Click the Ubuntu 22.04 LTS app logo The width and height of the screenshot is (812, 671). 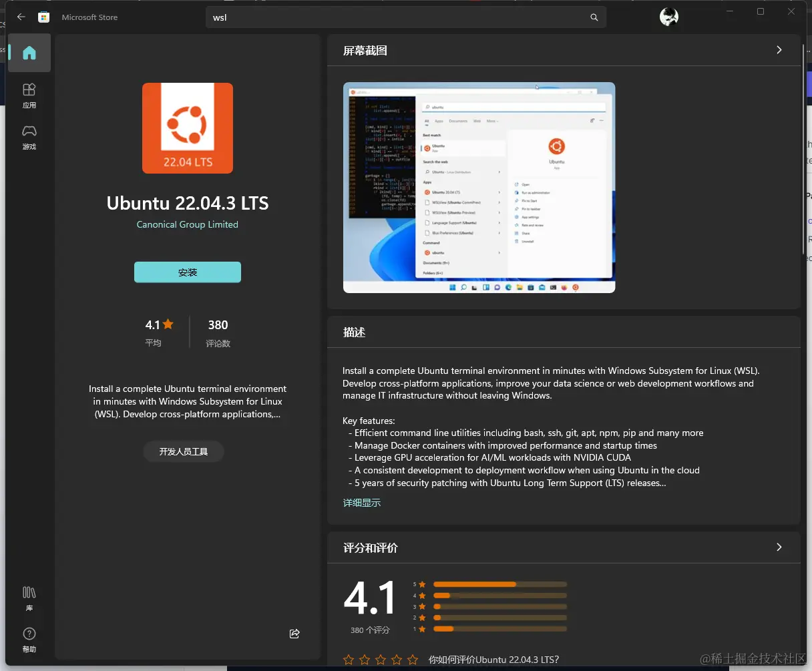[188, 128]
